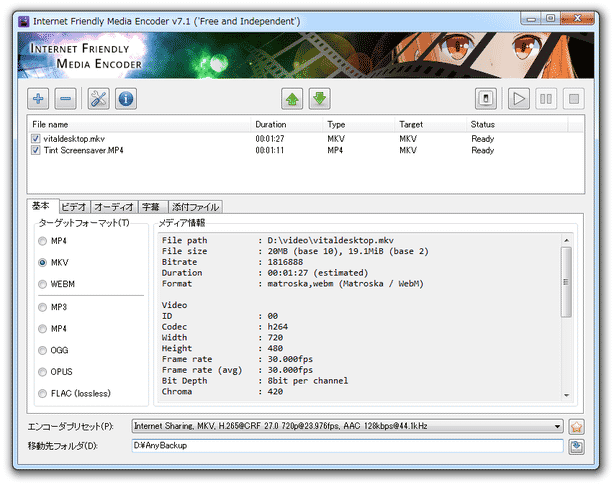Image resolution: width=614 pixels, height=485 pixels.
Task: Select the FLAC (lossless) format
Action: [42, 393]
